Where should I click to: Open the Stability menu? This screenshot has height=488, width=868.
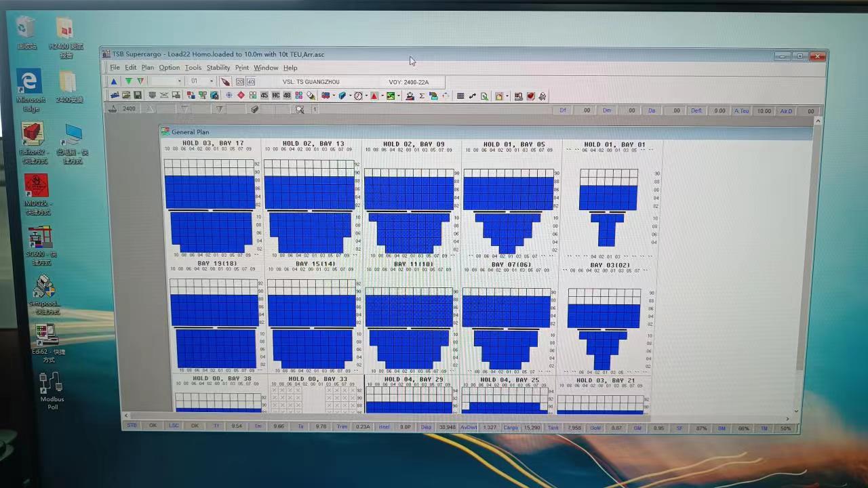coord(218,68)
